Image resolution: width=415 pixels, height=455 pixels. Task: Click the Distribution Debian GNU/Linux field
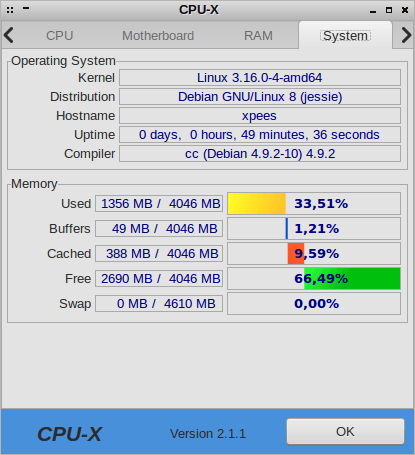point(260,97)
